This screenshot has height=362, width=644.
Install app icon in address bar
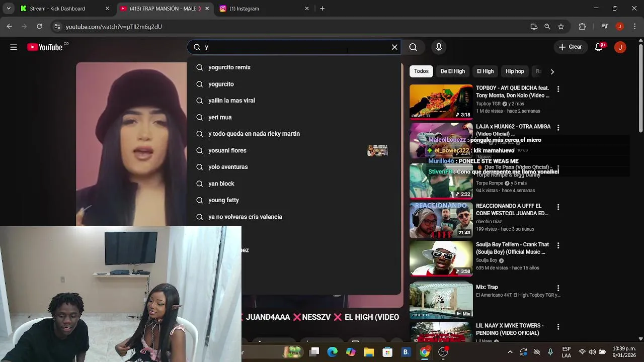(534, 27)
